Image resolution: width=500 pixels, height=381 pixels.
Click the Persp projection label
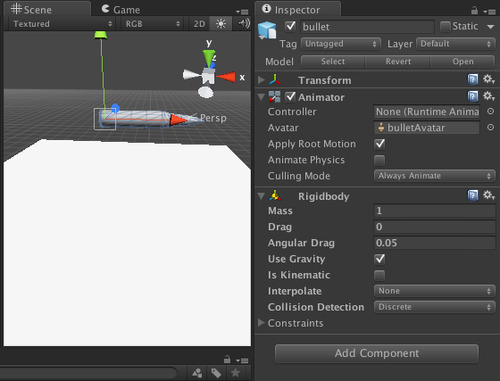[x=213, y=118]
